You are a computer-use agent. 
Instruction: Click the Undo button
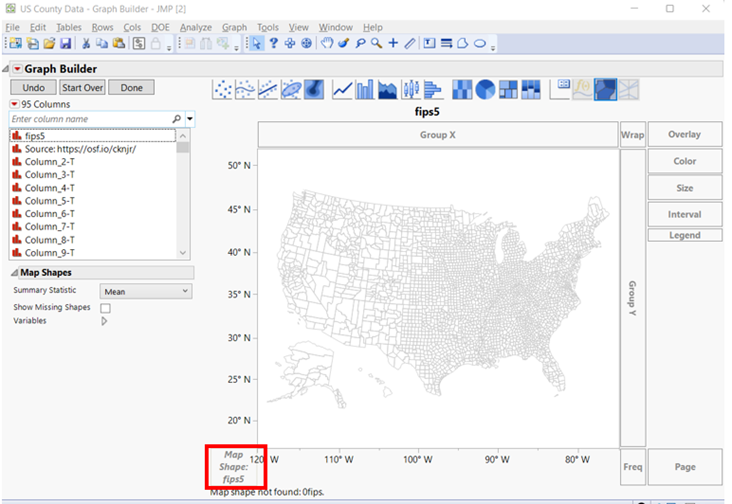(x=34, y=88)
